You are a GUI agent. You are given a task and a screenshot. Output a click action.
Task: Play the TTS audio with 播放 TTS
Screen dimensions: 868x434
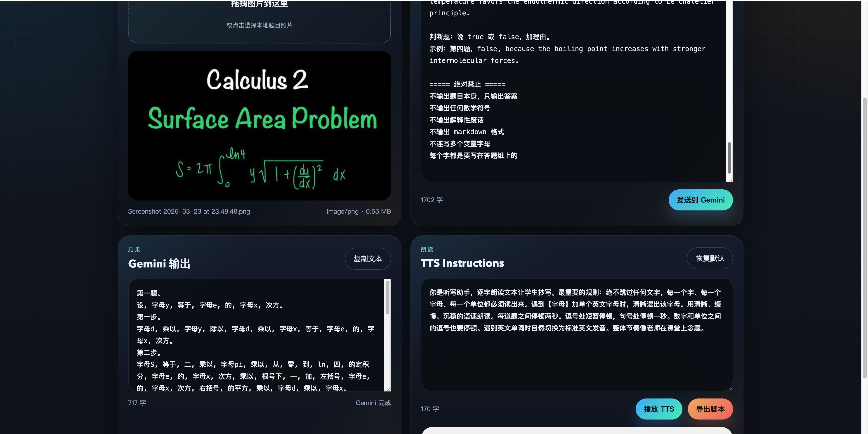pyautogui.click(x=658, y=409)
